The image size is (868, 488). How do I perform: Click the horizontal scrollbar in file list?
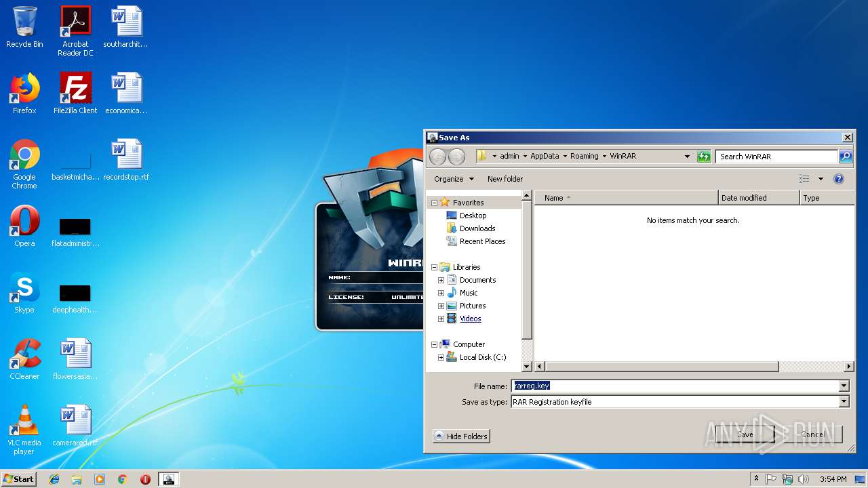(661, 367)
